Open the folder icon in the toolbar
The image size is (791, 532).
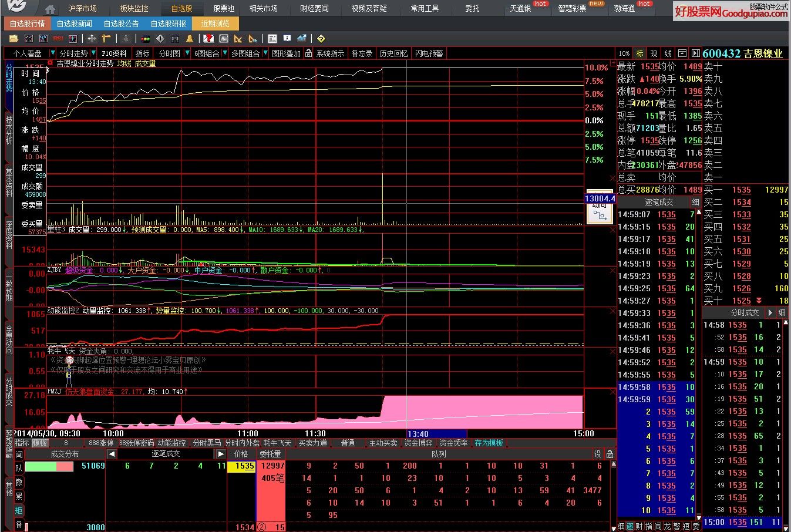coord(14,38)
